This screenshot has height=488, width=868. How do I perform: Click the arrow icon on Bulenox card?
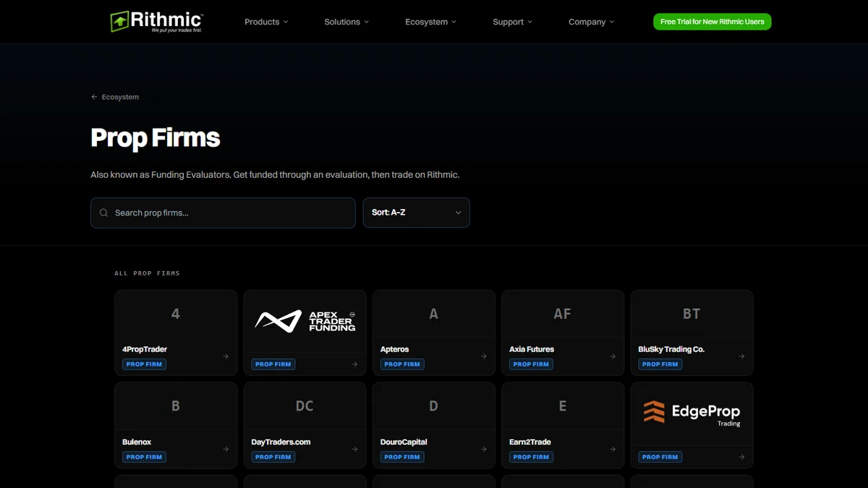[226, 449]
